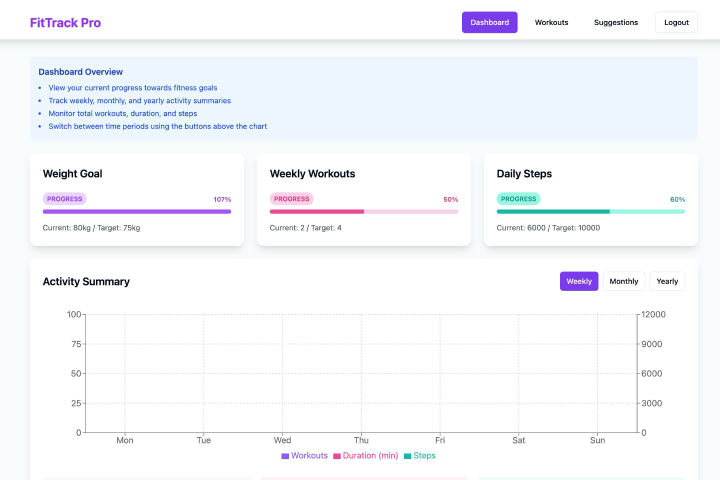Click the Weight Goal progress bar

click(137, 212)
